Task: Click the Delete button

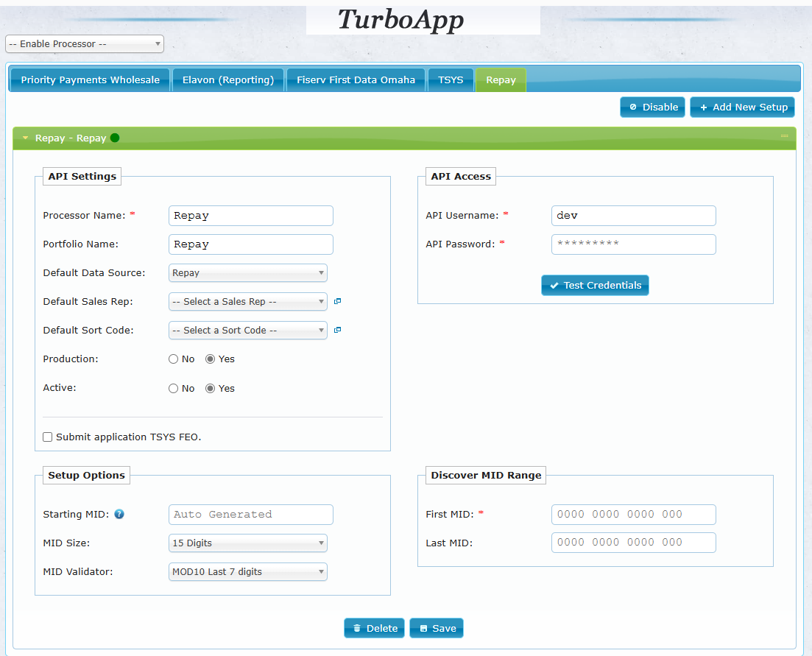Action: (x=375, y=628)
